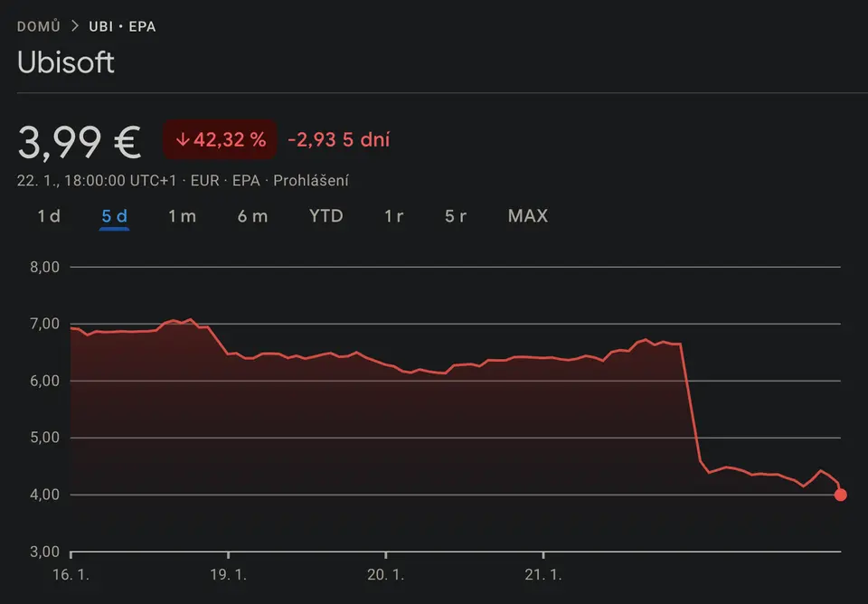Click the 21. 1. date axis label
868x604 pixels.
click(542, 573)
